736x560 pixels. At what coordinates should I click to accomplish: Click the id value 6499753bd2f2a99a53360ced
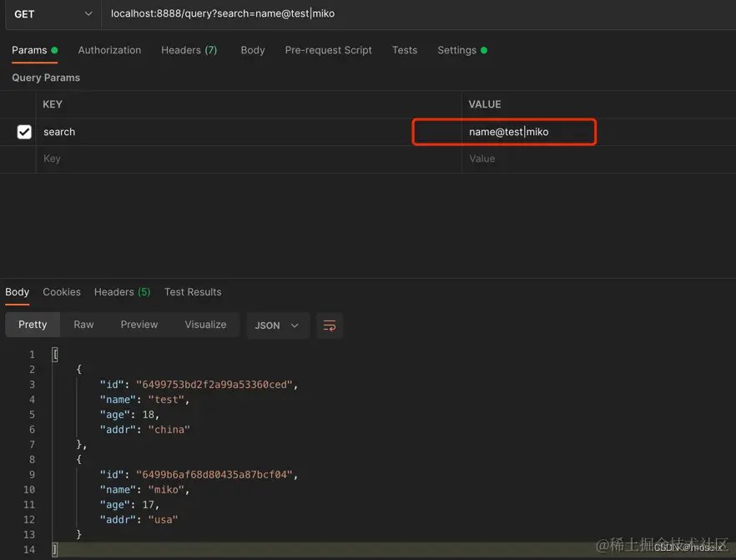[x=214, y=385]
